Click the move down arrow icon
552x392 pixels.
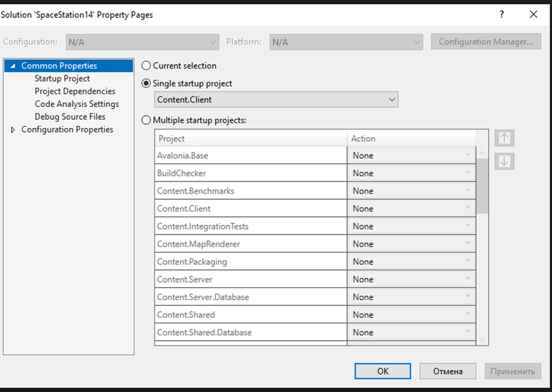click(x=504, y=161)
